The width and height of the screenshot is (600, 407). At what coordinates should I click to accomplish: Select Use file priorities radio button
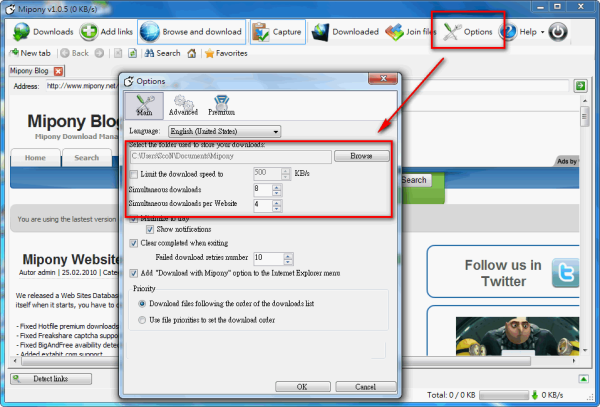[142, 320]
